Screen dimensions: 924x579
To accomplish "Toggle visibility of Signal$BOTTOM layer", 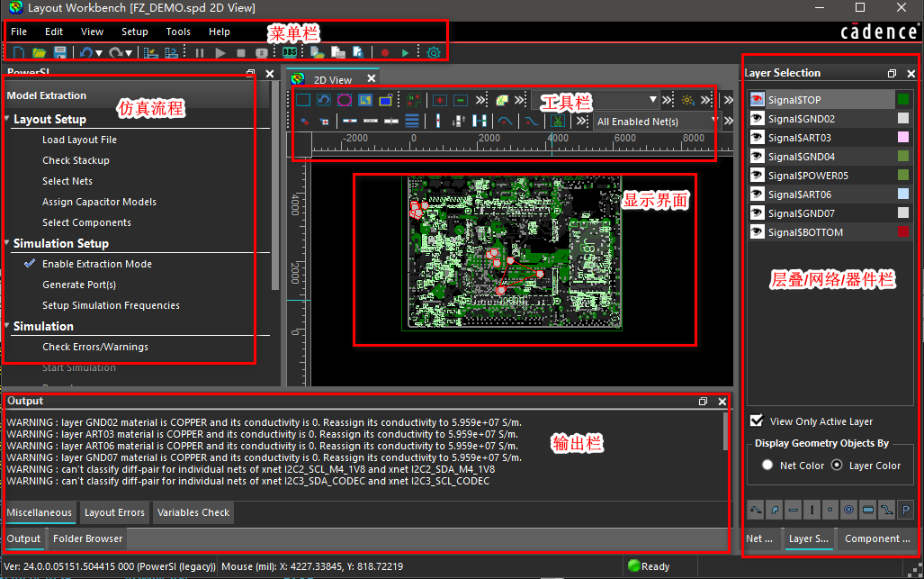I will (757, 231).
